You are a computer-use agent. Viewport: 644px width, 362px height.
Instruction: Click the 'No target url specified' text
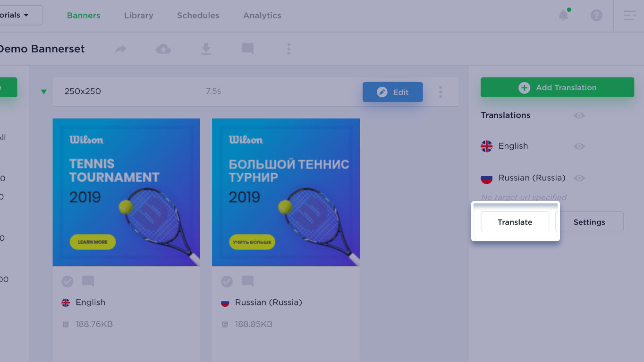(x=524, y=197)
